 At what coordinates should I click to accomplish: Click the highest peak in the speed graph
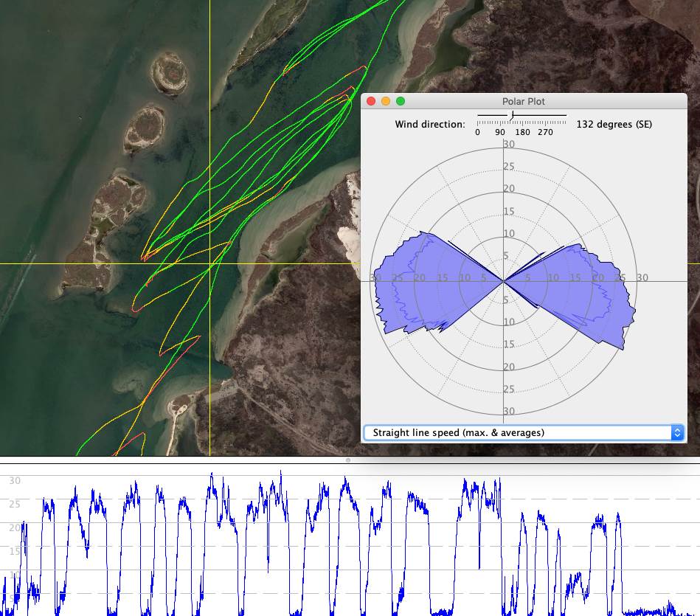click(281, 473)
